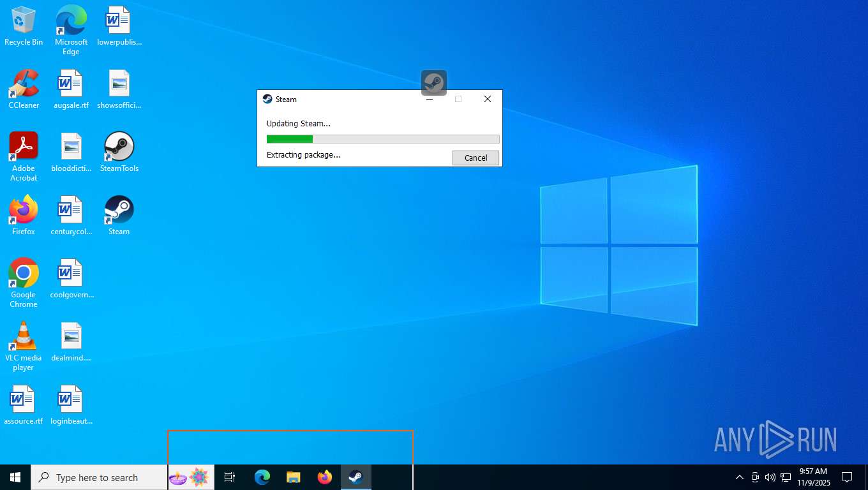
Task: Open the volume control in tray
Action: tap(770, 477)
